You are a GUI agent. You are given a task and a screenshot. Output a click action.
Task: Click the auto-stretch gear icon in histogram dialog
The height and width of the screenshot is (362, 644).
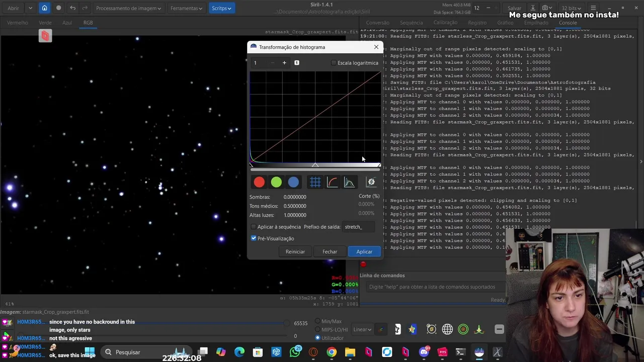tap(371, 182)
